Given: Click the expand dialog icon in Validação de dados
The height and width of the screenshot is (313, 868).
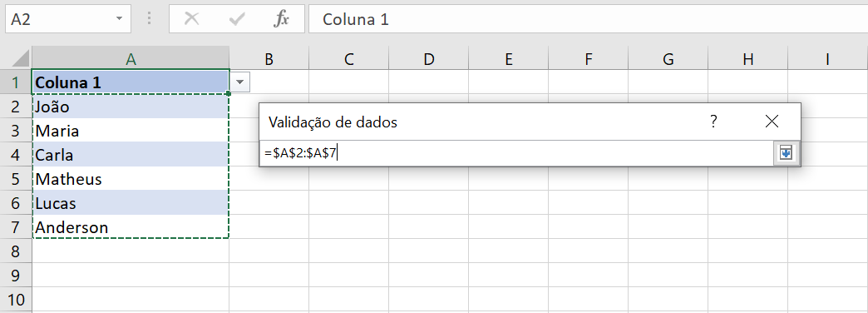Looking at the screenshot, I should (x=786, y=153).
